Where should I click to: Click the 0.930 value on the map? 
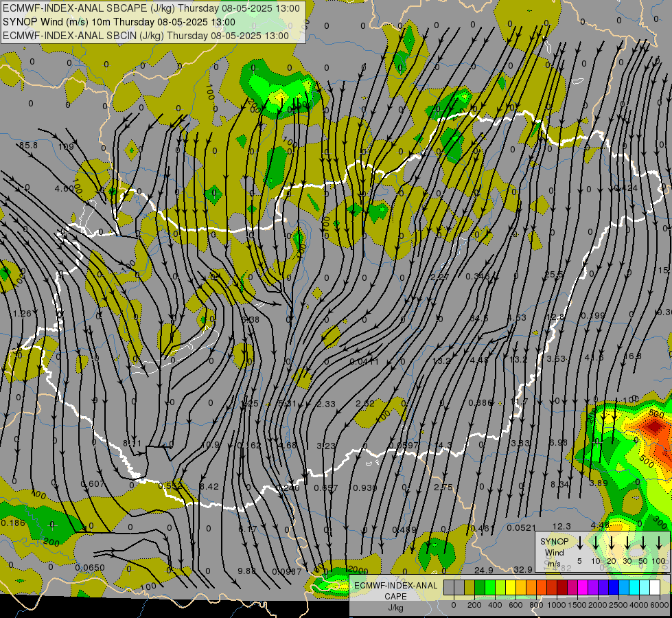(364, 488)
